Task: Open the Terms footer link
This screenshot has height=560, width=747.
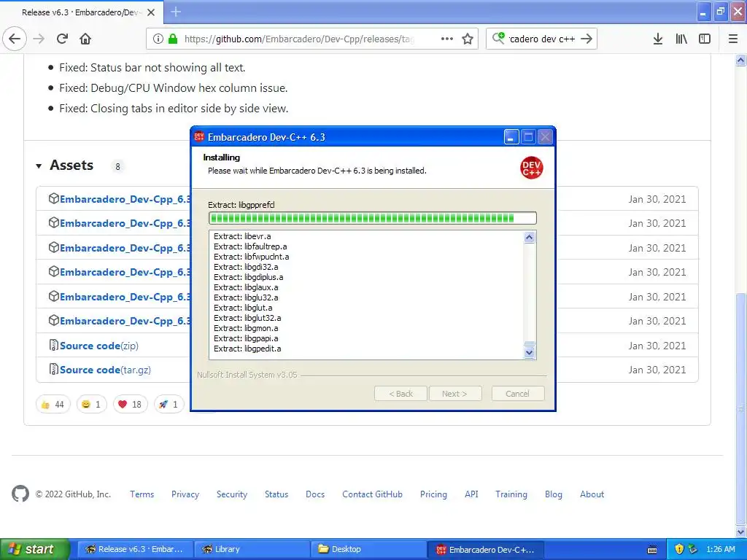Action: pyautogui.click(x=142, y=494)
